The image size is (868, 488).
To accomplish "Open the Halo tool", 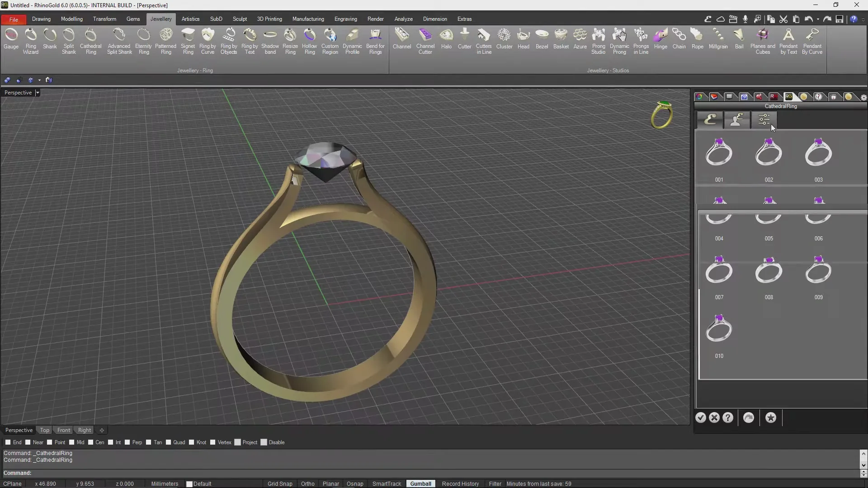I will click(x=446, y=39).
